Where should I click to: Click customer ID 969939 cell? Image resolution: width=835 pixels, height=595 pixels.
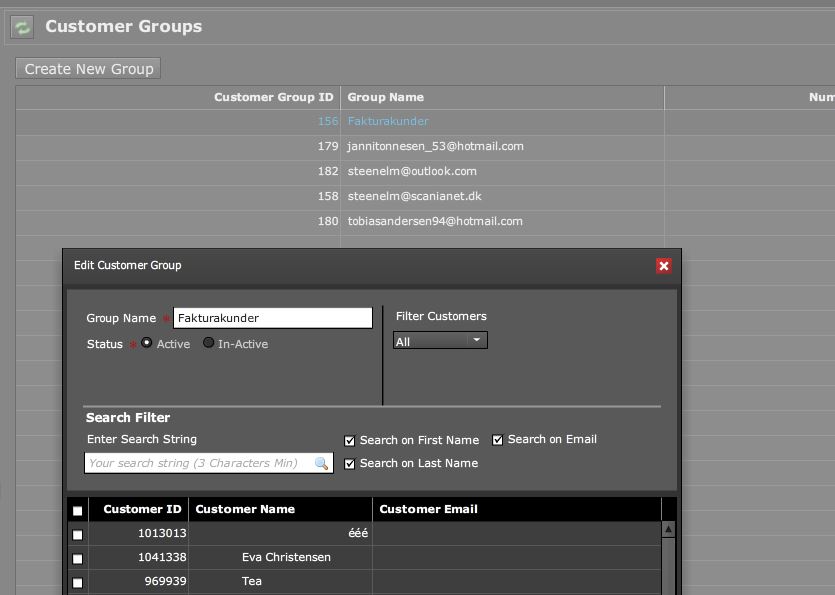[x=166, y=581]
